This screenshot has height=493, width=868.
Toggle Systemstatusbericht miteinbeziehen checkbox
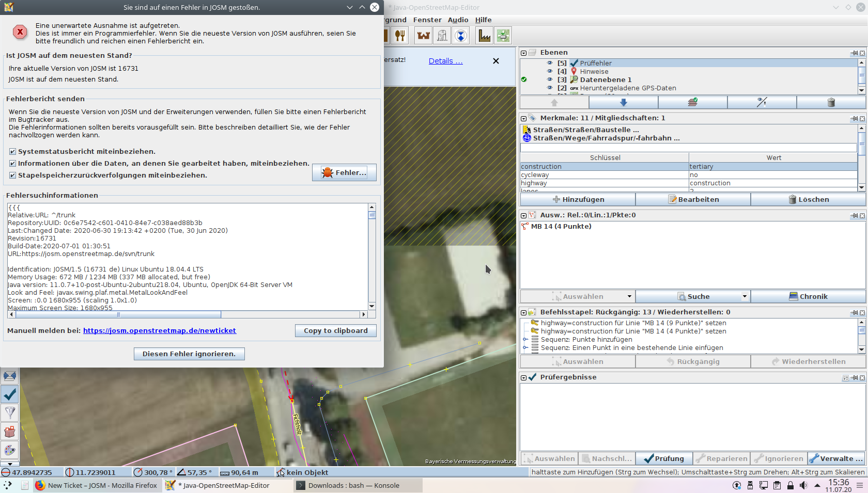(x=12, y=152)
